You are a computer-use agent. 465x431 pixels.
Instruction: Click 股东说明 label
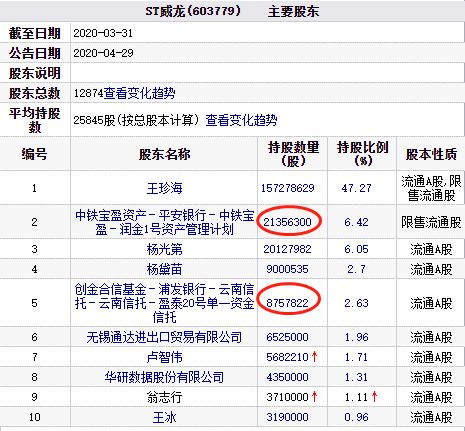click(35, 73)
